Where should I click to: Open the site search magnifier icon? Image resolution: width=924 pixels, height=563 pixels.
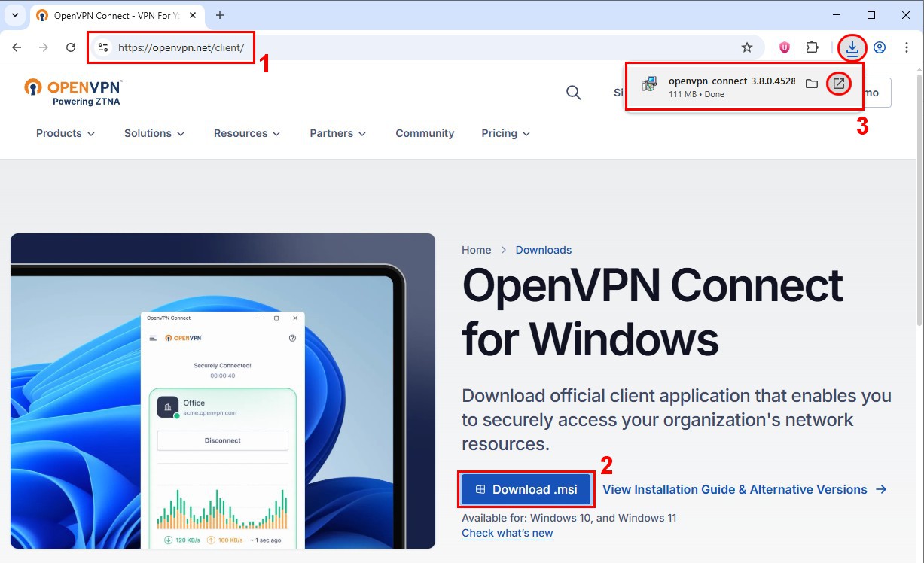tap(573, 93)
